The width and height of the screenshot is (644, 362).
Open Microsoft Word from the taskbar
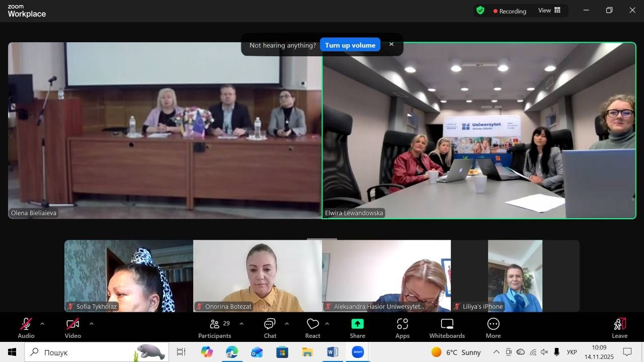(x=333, y=352)
